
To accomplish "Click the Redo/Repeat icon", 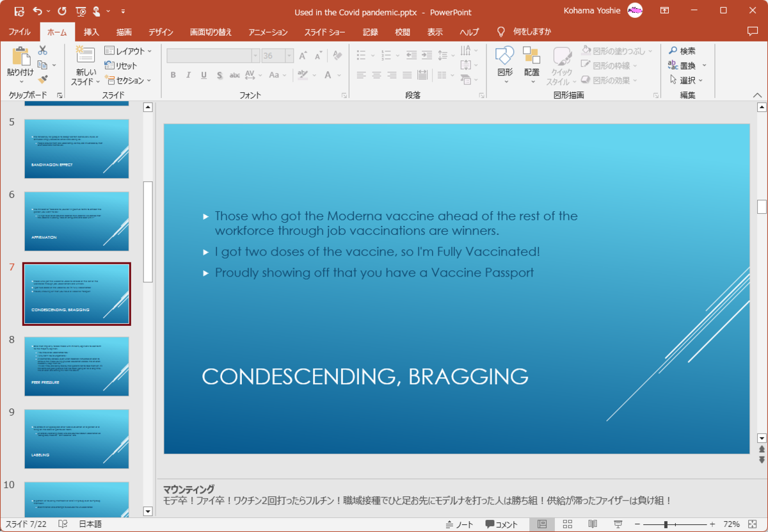I will (62, 11).
